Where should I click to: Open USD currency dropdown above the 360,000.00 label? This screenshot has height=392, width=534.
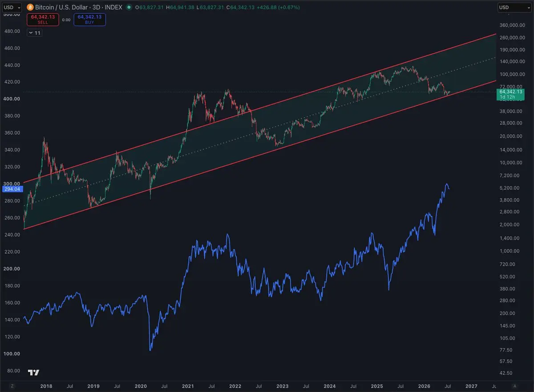coord(515,8)
